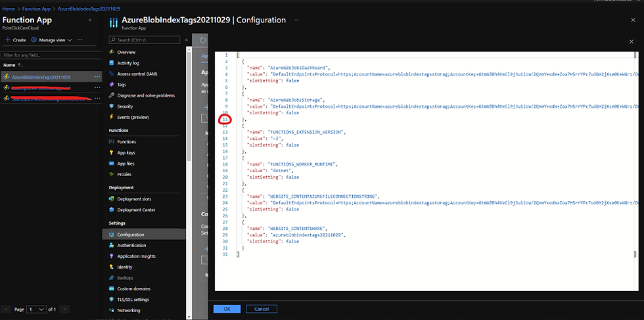Click the Filter for any field box
This screenshot has height=320, width=644.
(x=51, y=55)
